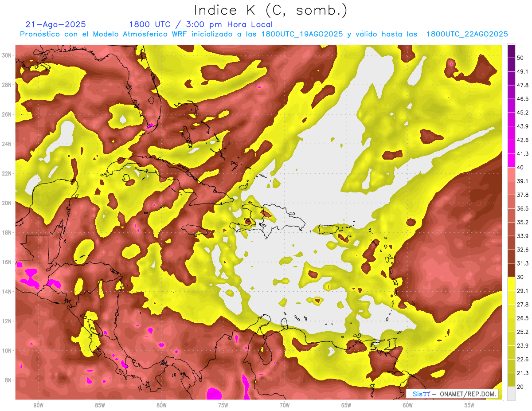The image size is (532, 411).
Task: Click the '20N' latitude label
Action: 7,203
